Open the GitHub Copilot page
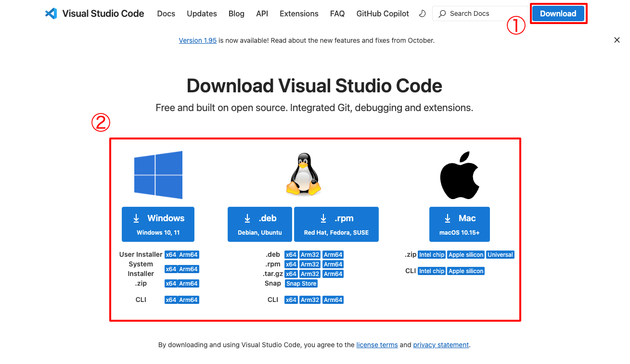630x364 pixels. (383, 13)
